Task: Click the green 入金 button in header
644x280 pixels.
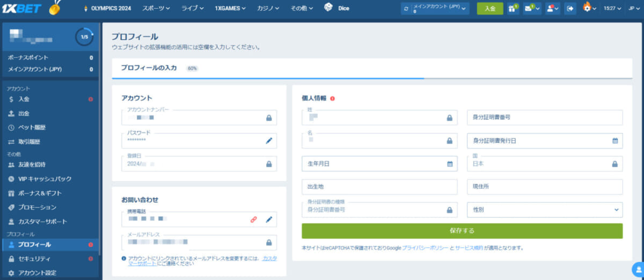Action: (490, 9)
